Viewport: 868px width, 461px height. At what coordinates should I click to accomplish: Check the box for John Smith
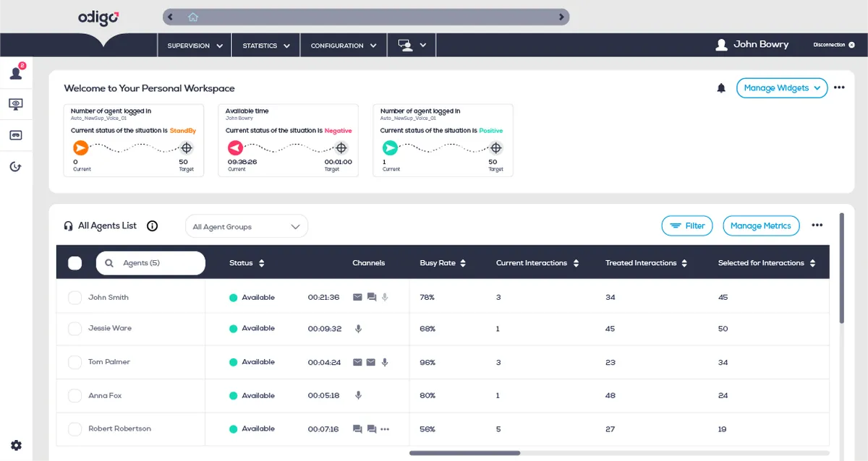click(75, 298)
